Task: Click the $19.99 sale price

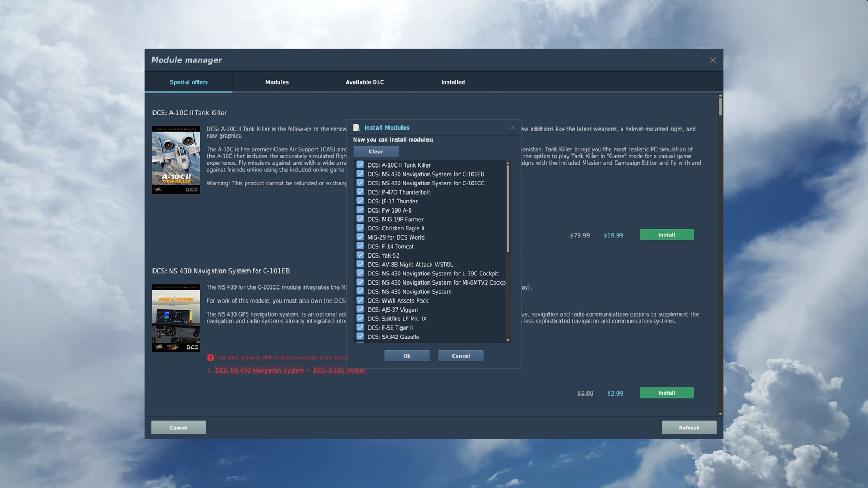Action: pyautogui.click(x=614, y=235)
